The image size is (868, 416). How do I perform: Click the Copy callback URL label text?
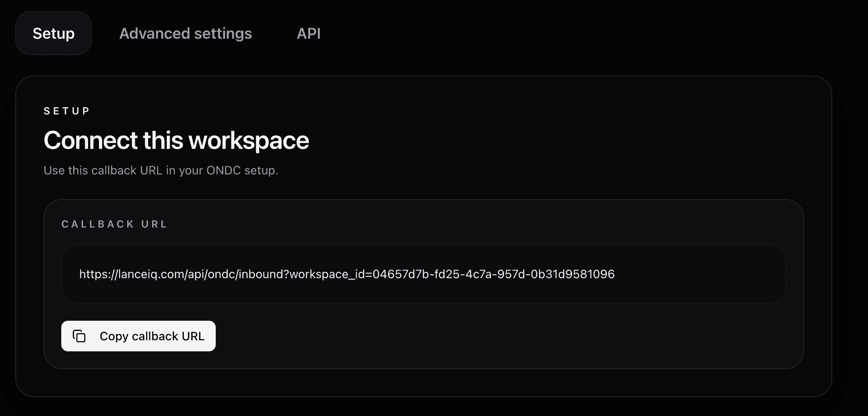[x=152, y=336]
